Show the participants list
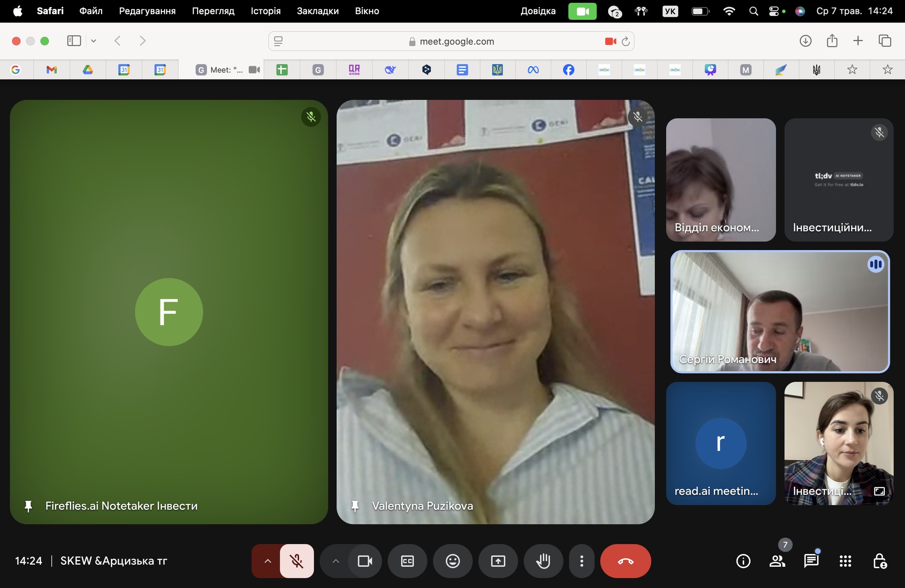Image resolution: width=905 pixels, height=588 pixels. click(x=777, y=561)
